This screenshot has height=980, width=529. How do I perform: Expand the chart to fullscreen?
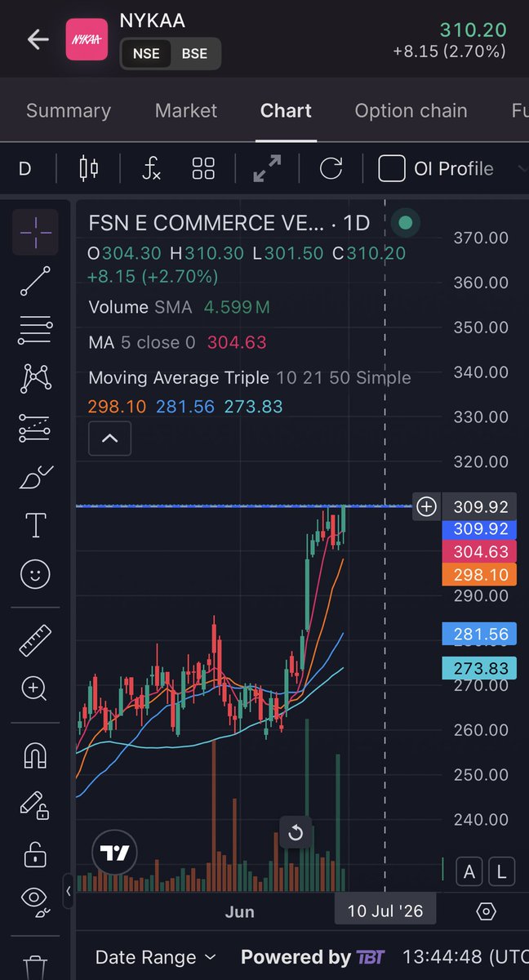click(x=267, y=169)
